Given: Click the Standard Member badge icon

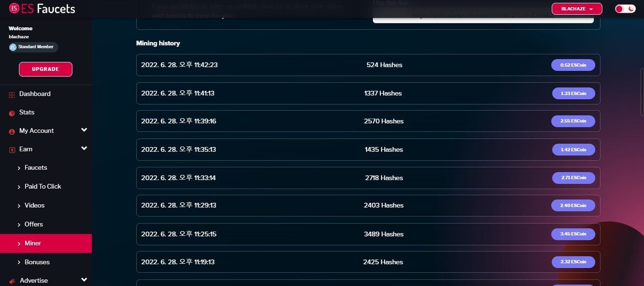Looking at the screenshot, I should [x=13, y=47].
